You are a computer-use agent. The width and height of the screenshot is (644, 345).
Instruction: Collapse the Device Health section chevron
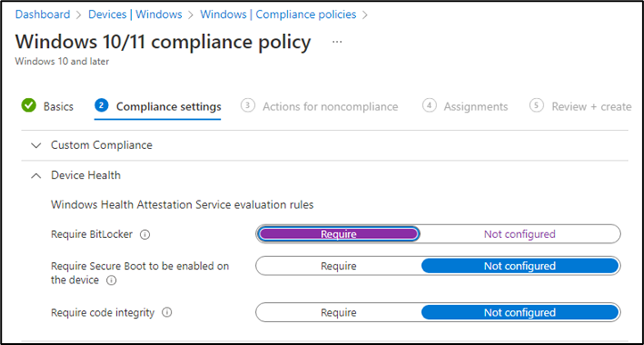(37, 176)
